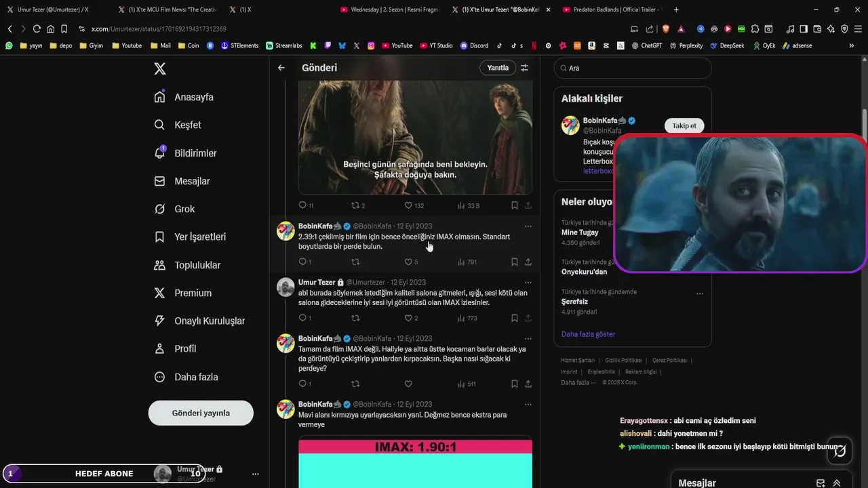
Task: Click the Ara search field
Action: [633, 68]
